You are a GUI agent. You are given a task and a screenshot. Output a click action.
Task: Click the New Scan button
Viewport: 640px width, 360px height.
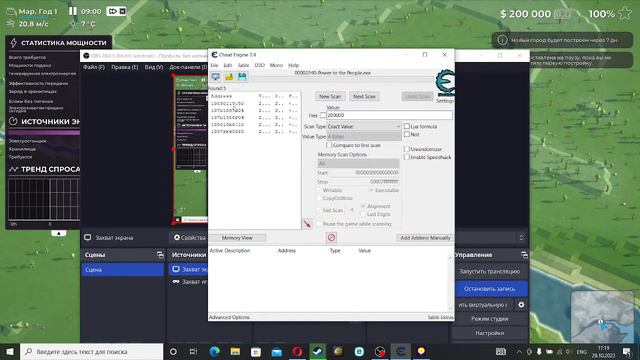point(330,96)
